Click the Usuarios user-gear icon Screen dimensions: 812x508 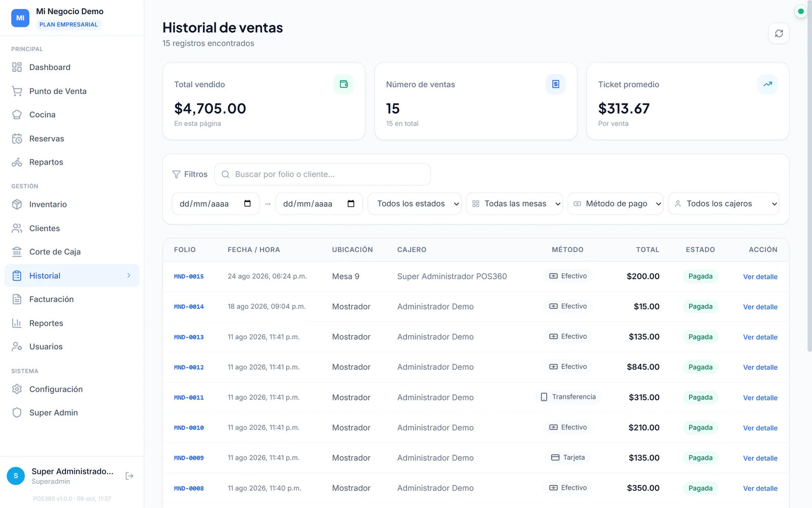[x=17, y=346]
